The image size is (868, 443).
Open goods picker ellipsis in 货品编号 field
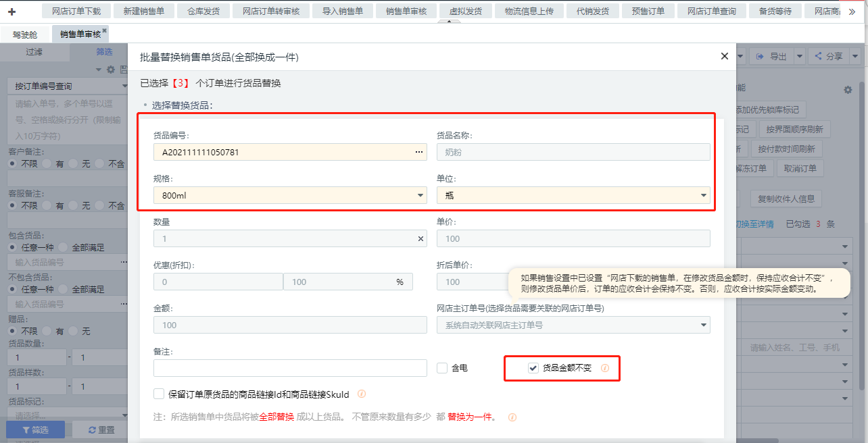(419, 153)
